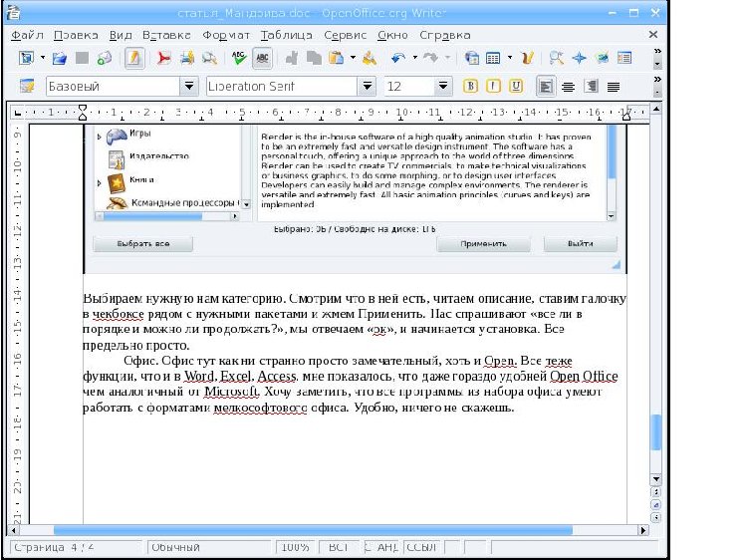Viewport: 747px width, 560px height.
Task: Open a file using the Open folder icon
Action: (59, 58)
